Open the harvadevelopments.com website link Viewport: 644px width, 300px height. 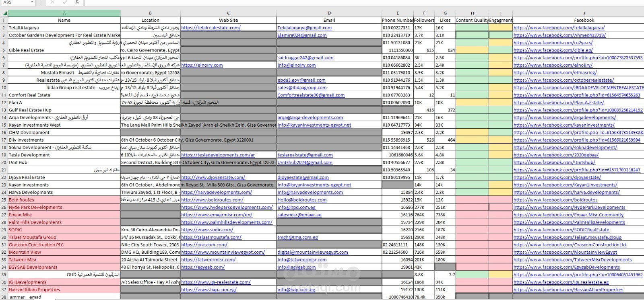pyautogui.click(x=216, y=192)
